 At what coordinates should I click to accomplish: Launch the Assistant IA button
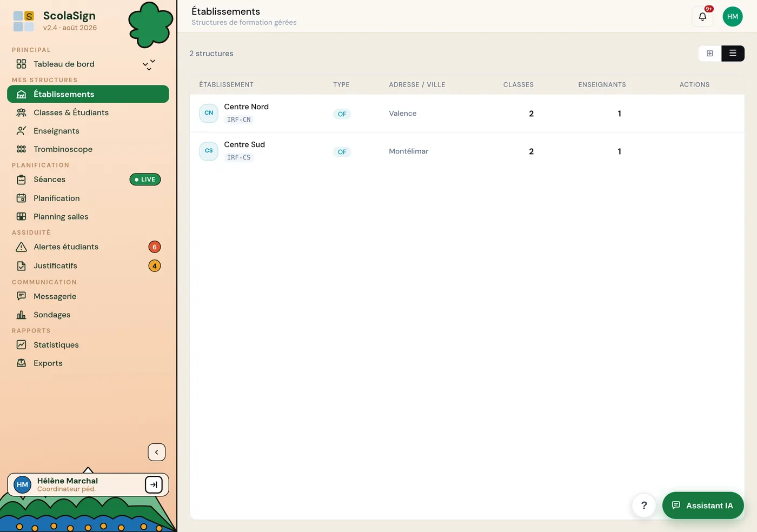click(x=703, y=506)
